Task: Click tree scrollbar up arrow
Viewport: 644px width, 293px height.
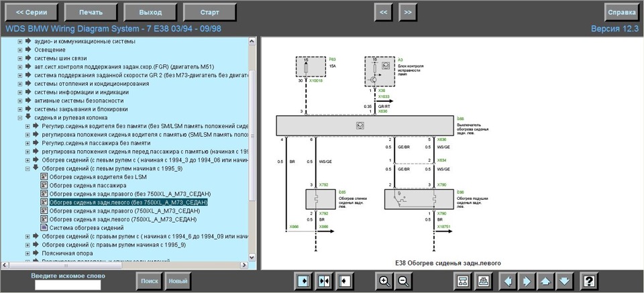Action: 252,40
